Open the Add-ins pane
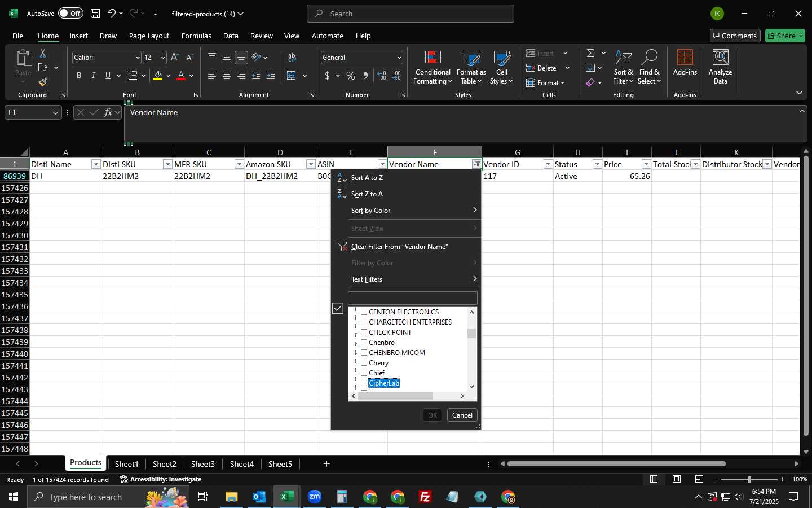The height and width of the screenshot is (508, 812). click(685, 63)
